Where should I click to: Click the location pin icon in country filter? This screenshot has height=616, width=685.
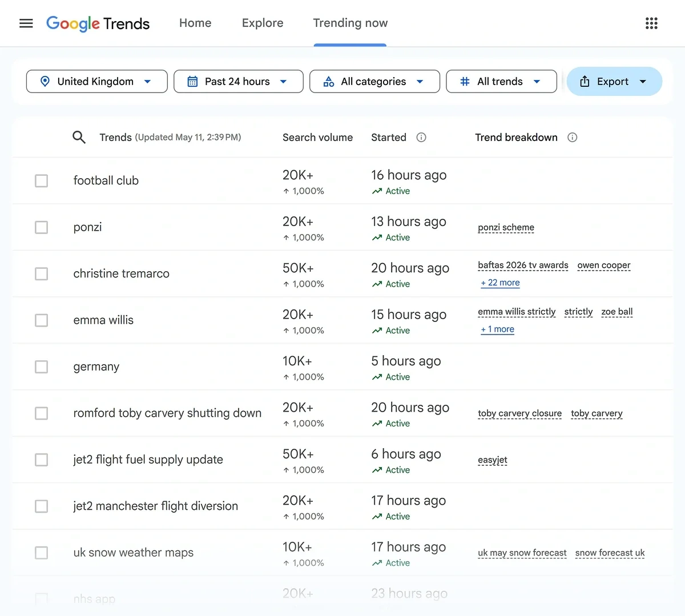tap(45, 82)
